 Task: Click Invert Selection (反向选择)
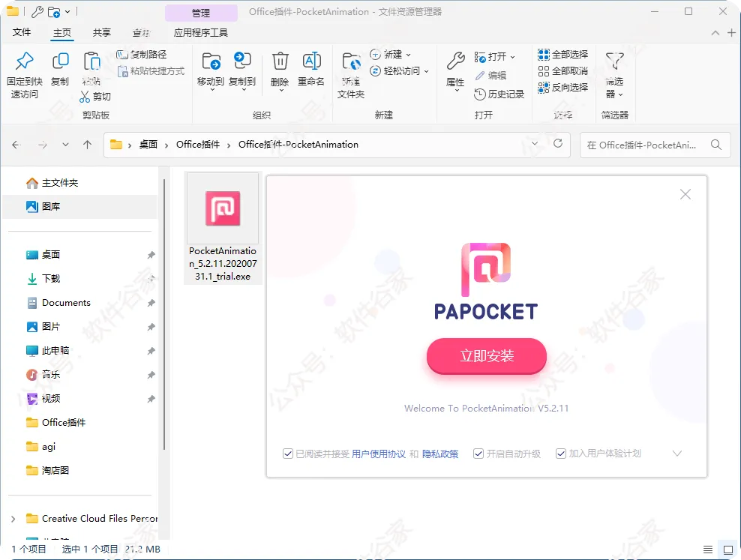(x=562, y=88)
